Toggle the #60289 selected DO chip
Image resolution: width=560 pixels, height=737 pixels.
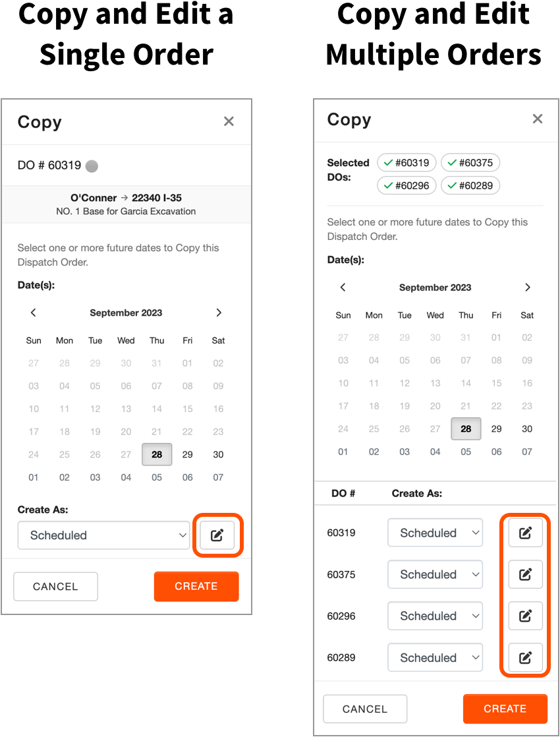[470, 186]
